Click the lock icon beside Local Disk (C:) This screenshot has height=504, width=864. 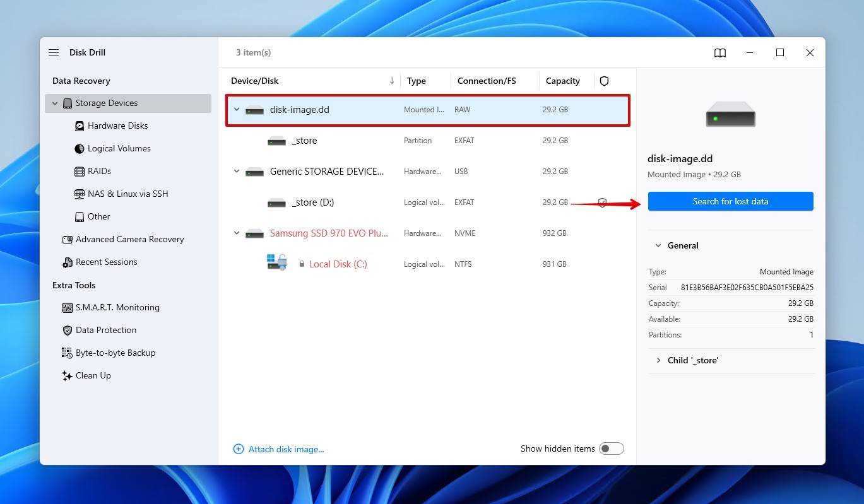(302, 264)
